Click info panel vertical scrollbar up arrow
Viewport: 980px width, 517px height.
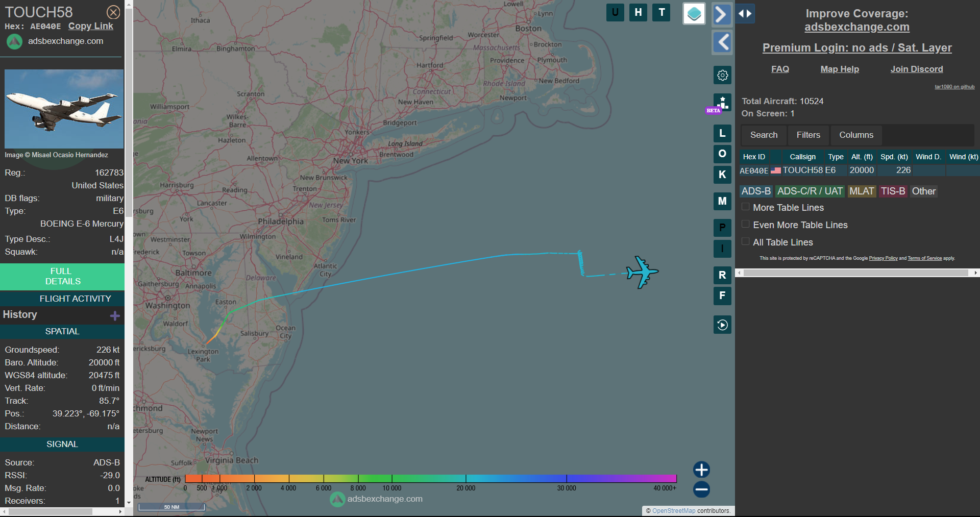[x=129, y=4]
